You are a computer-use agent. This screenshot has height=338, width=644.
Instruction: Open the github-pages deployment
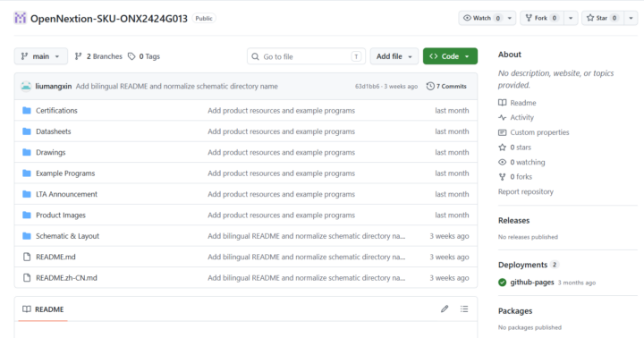point(532,283)
